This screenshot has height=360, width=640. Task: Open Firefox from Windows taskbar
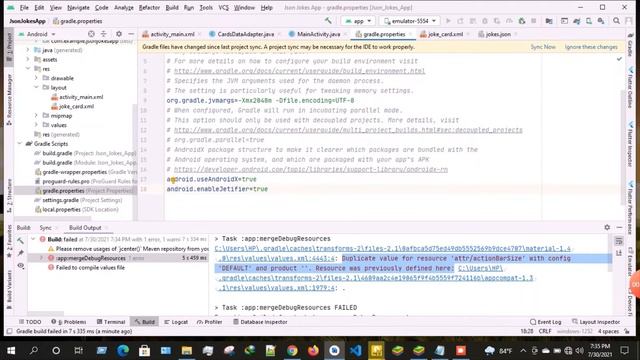313,350
